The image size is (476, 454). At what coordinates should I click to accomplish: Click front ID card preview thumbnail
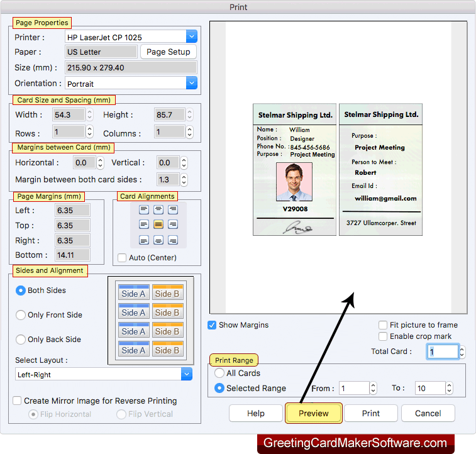pyautogui.click(x=295, y=169)
